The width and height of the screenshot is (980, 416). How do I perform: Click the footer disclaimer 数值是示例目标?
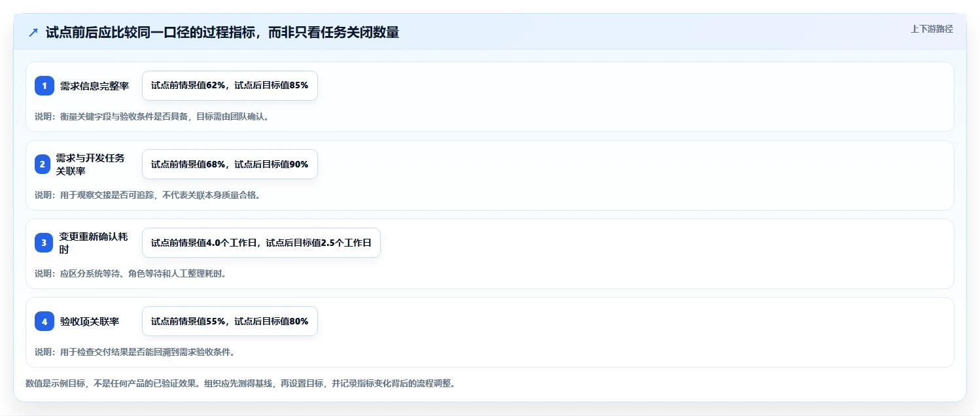(240, 383)
